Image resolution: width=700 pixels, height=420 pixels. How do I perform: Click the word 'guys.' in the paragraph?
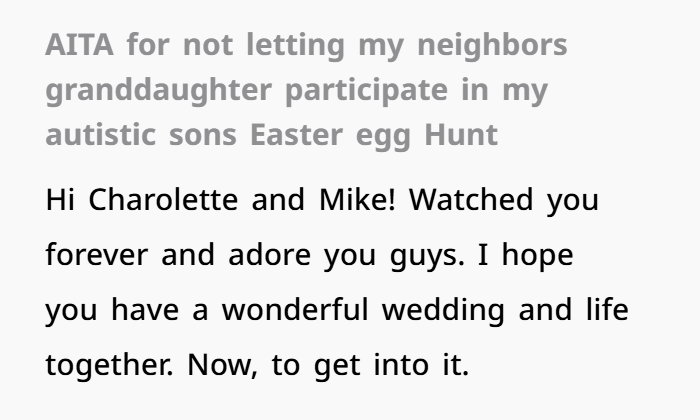[x=427, y=257]
